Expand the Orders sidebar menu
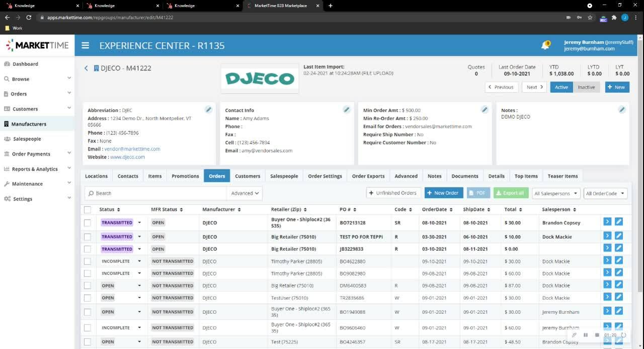The image size is (644, 349). point(37,94)
